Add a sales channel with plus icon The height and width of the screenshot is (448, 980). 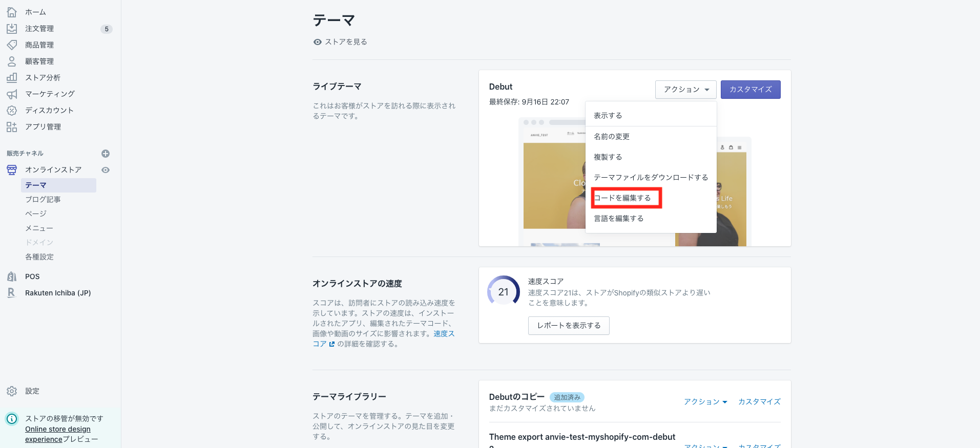(x=106, y=154)
